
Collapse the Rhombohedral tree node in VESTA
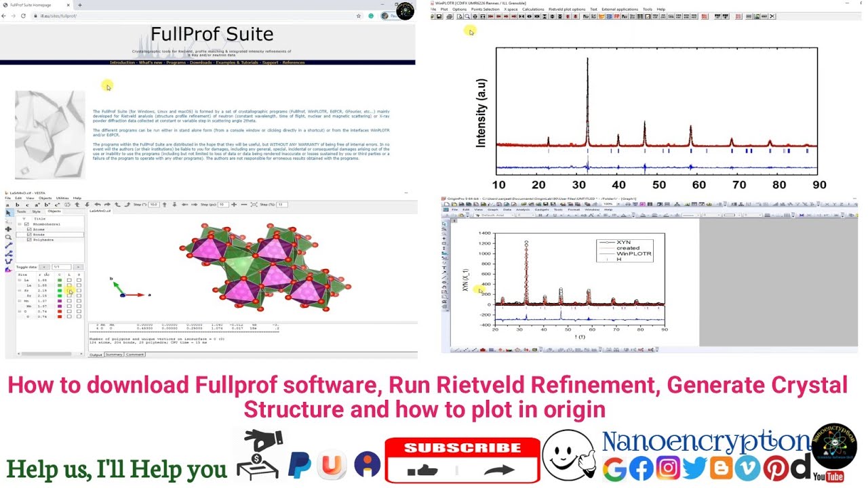pos(20,224)
